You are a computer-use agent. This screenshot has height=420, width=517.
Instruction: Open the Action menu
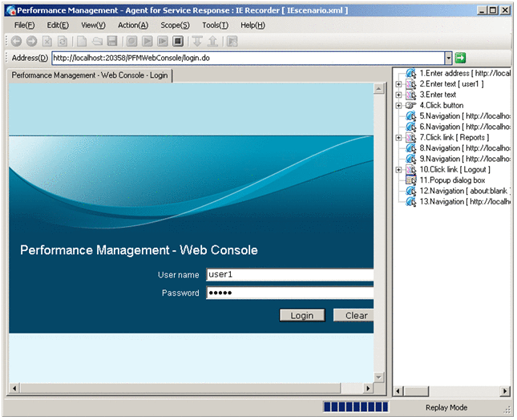coord(132,26)
